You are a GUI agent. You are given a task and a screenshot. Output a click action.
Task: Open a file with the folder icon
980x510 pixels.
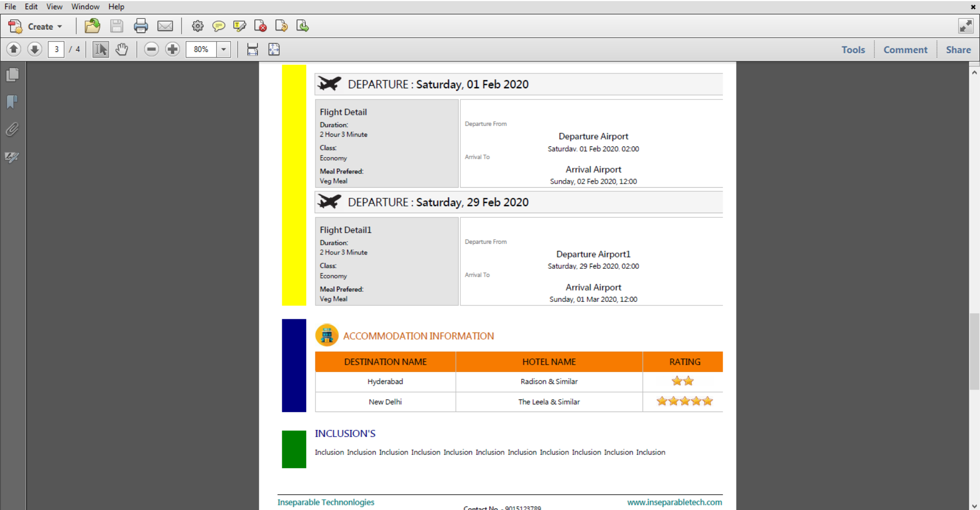(x=92, y=26)
